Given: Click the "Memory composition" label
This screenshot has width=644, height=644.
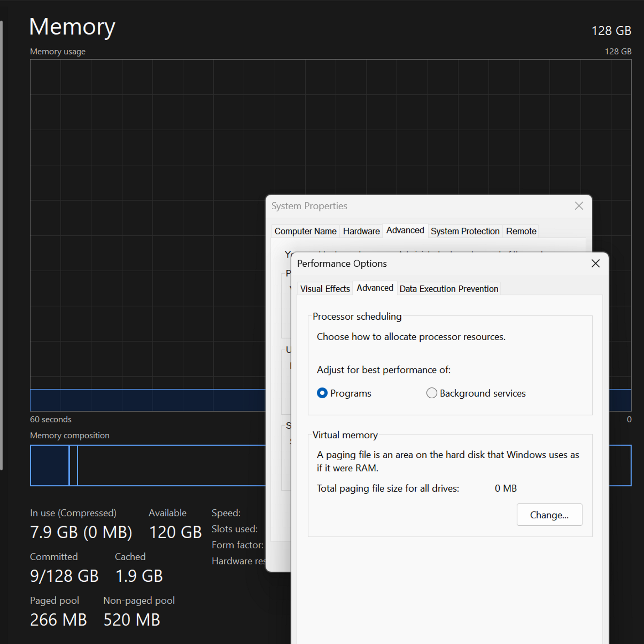Looking at the screenshot, I should point(70,435).
